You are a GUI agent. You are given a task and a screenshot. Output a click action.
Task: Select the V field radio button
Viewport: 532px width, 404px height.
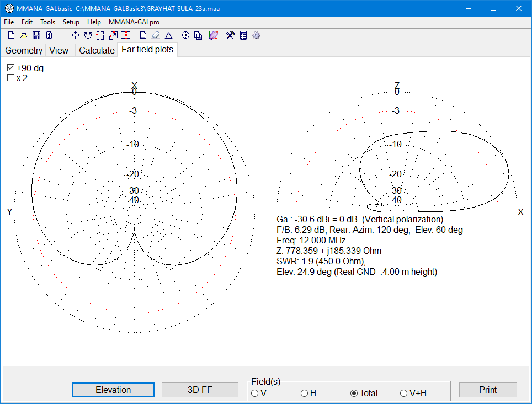254,393
